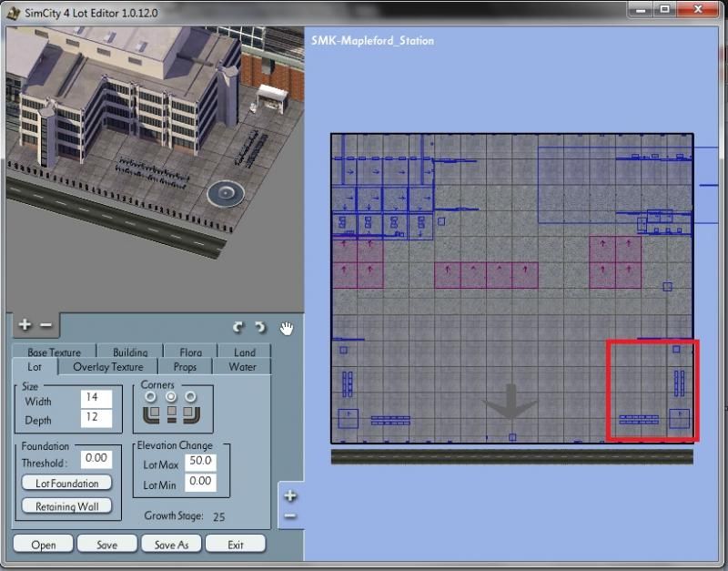Rotate the 3D preview counterclockwise
Screen dimensions: 728x571
pyautogui.click(x=260, y=328)
